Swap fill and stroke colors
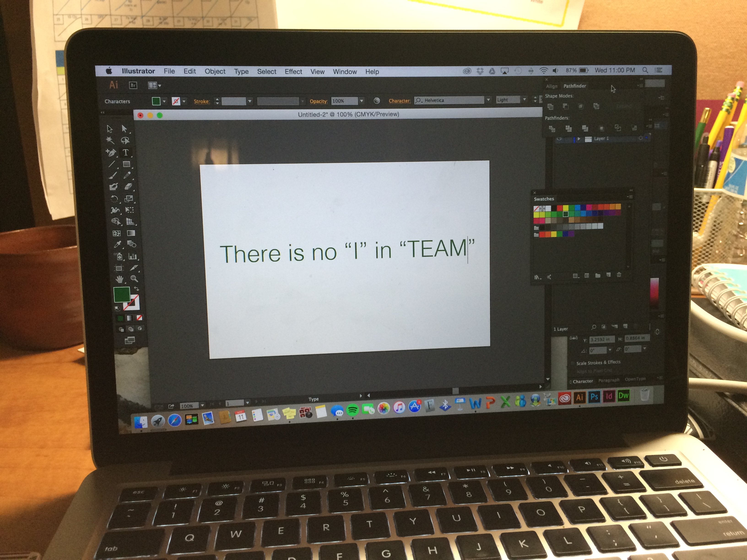Image resolution: width=747 pixels, height=560 pixels. pos(136,289)
